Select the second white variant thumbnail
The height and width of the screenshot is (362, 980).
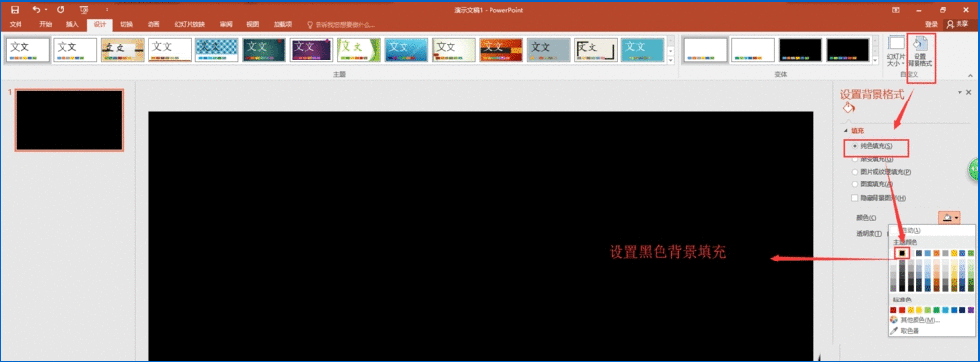click(753, 50)
